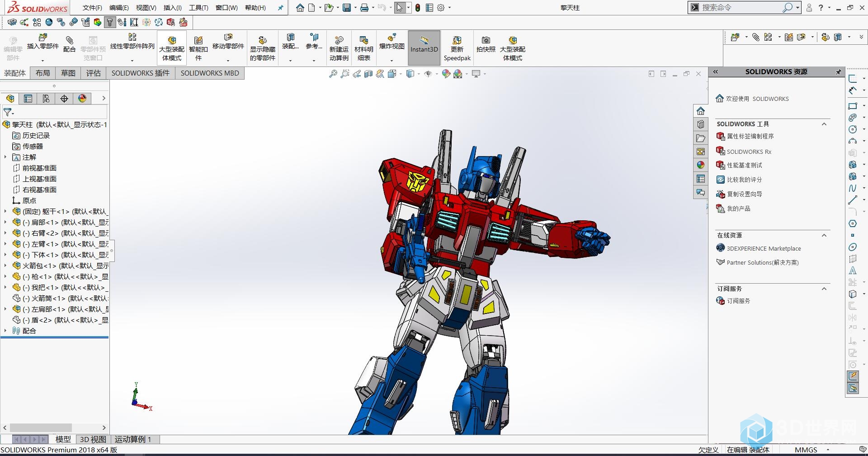Collapse the 订阅服务 section
This screenshot has height=456, width=868.
824,289
